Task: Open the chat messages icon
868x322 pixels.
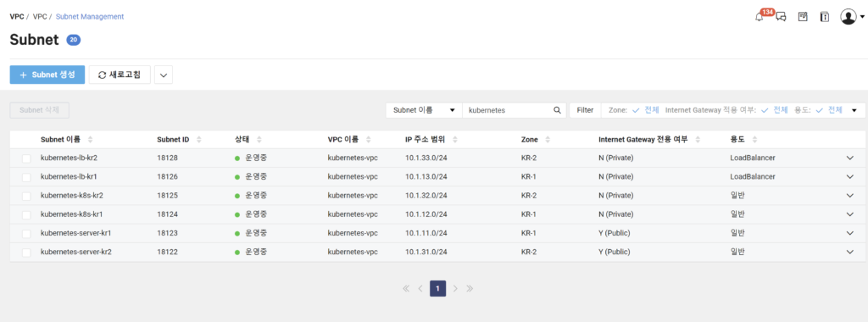Action: [781, 17]
